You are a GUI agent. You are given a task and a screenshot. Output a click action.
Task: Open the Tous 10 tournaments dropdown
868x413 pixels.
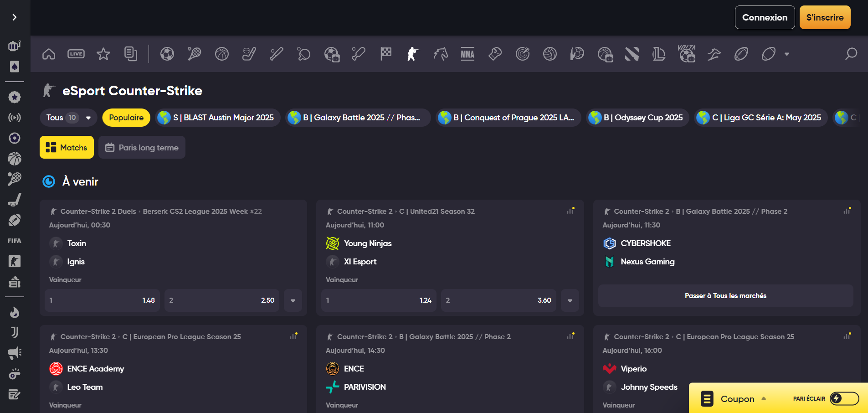coord(69,118)
